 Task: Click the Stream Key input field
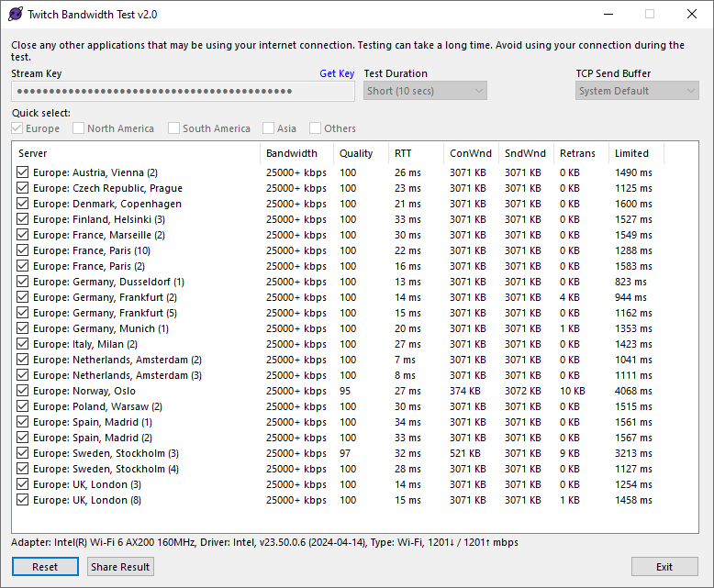click(x=183, y=91)
